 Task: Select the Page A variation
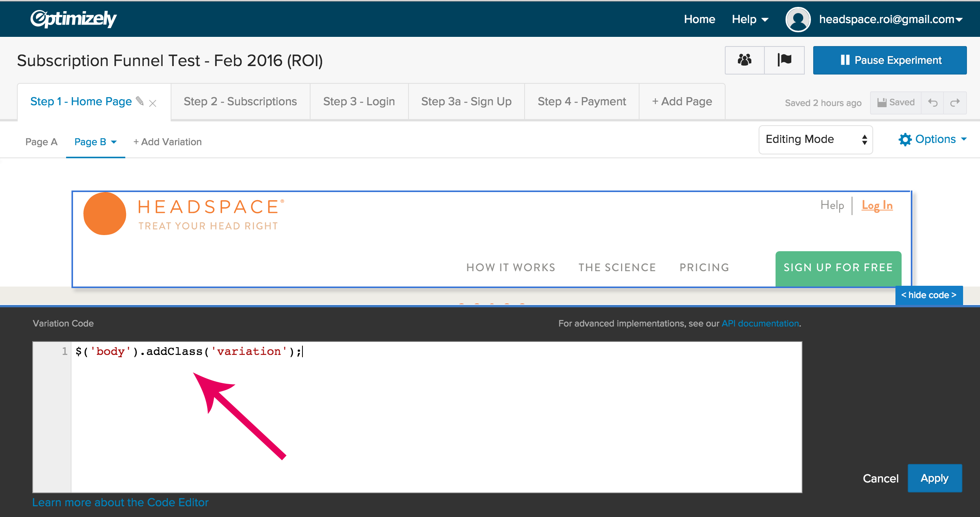coord(41,142)
